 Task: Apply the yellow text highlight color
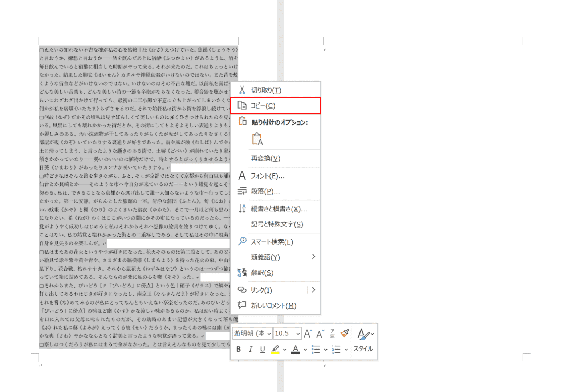tap(275, 349)
